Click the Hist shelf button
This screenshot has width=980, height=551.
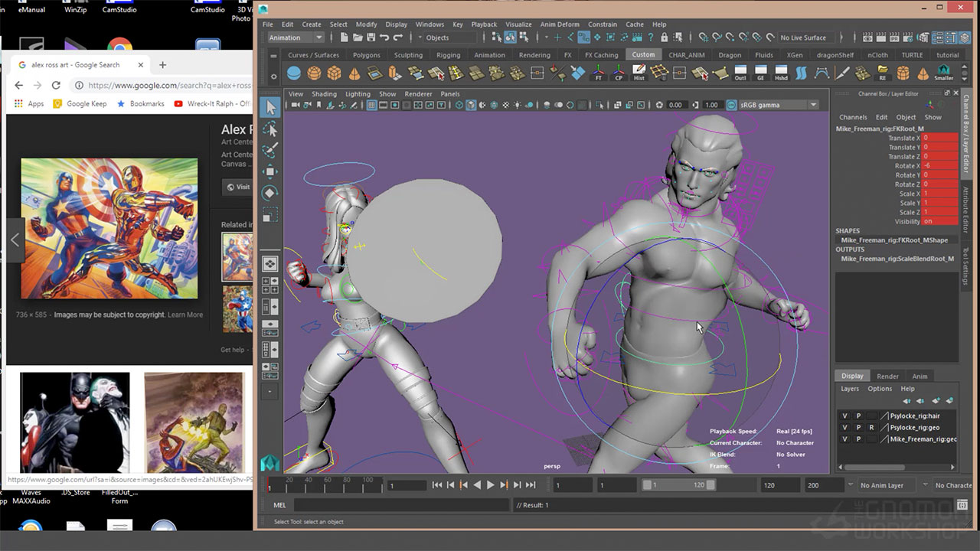pos(639,73)
